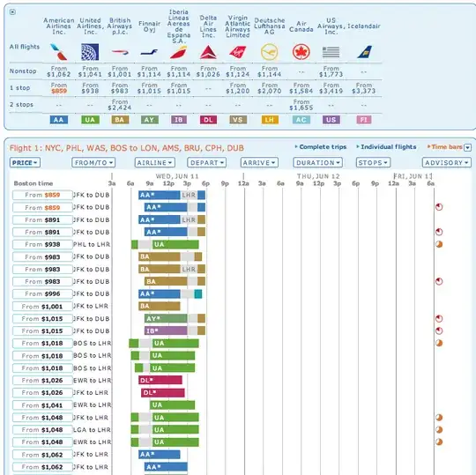Click advisory icon on $1,048 LGA row
This screenshot has height=475, width=476.
(439, 430)
